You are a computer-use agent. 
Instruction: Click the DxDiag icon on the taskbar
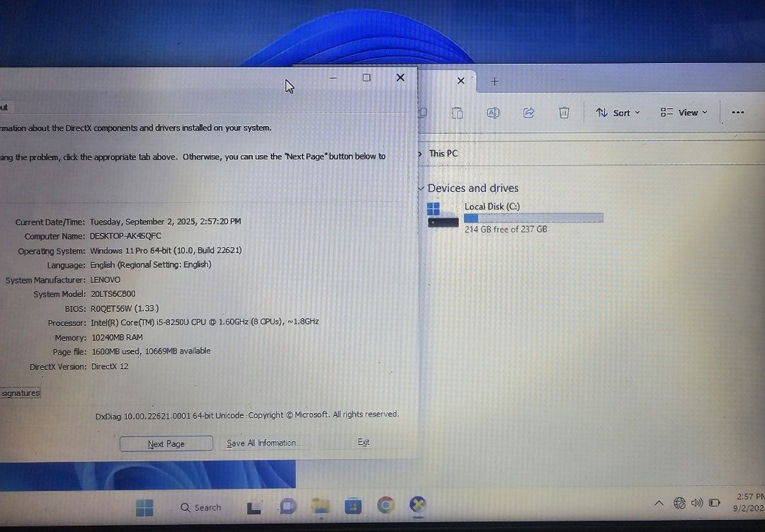click(x=418, y=504)
